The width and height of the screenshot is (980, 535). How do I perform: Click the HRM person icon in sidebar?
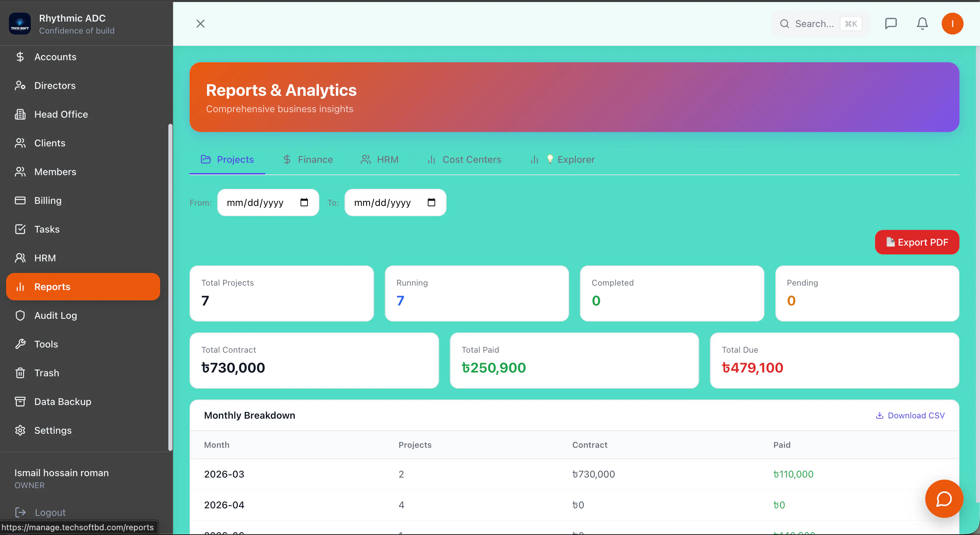pyautogui.click(x=20, y=258)
